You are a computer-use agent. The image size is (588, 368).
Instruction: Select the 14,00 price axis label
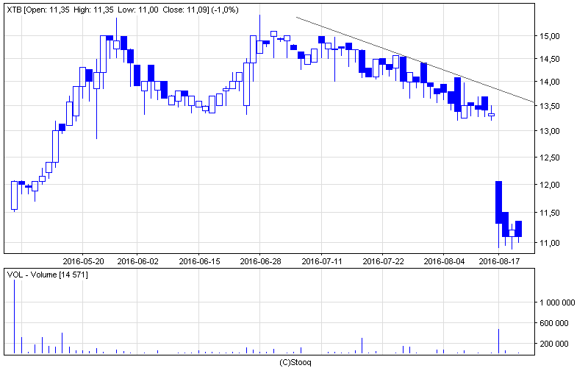(549, 82)
